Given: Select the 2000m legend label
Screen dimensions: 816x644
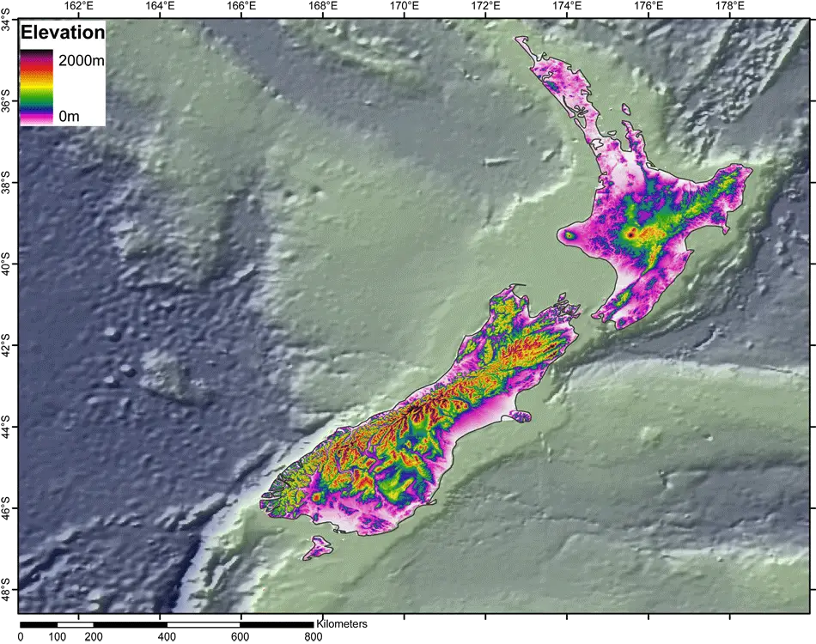Looking at the screenshot, I should point(81,61).
